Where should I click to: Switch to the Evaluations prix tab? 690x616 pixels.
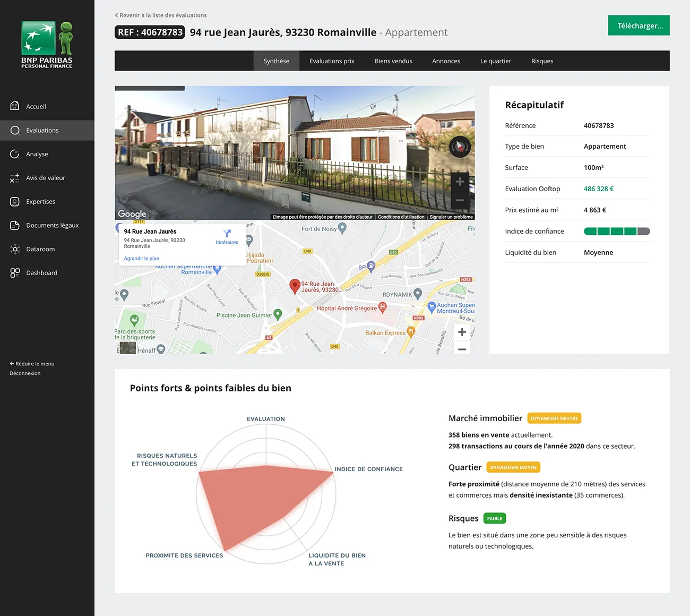click(332, 61)
